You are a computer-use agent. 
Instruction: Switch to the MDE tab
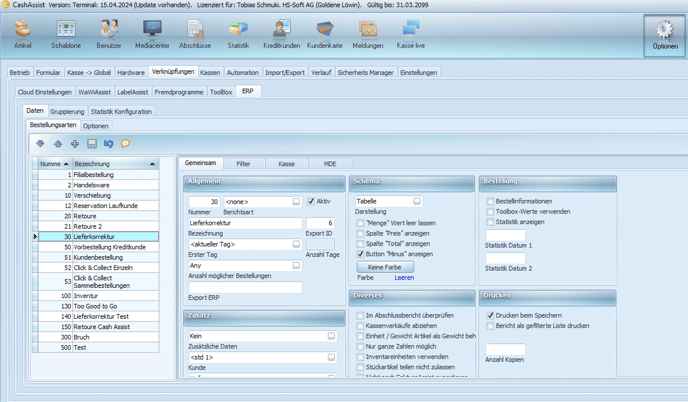coord(330,164)
